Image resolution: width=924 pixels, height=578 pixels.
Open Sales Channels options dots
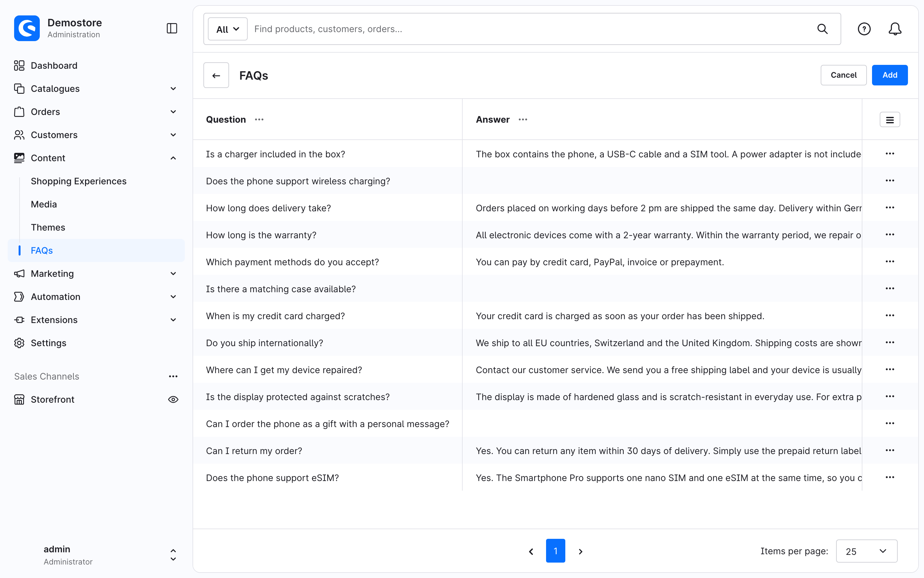point(173,377)
